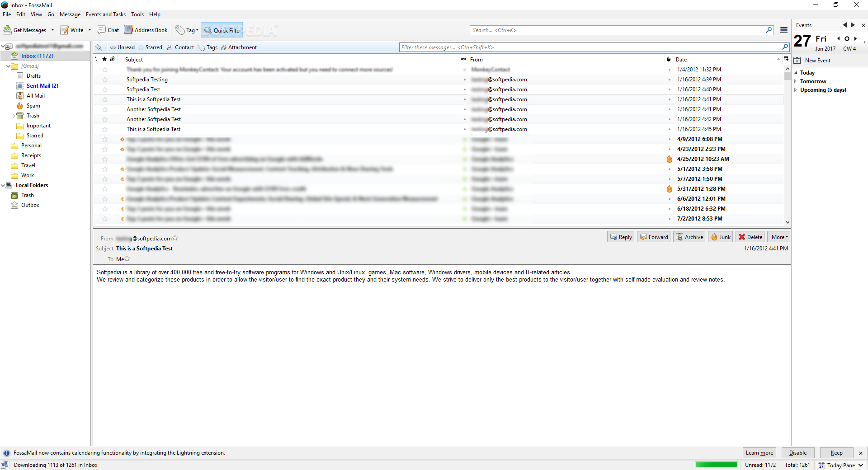The height and width of the screenshot is (470, 868).
Task: Toggle the Contact quick filter
Action: click(x=180, y=47)
